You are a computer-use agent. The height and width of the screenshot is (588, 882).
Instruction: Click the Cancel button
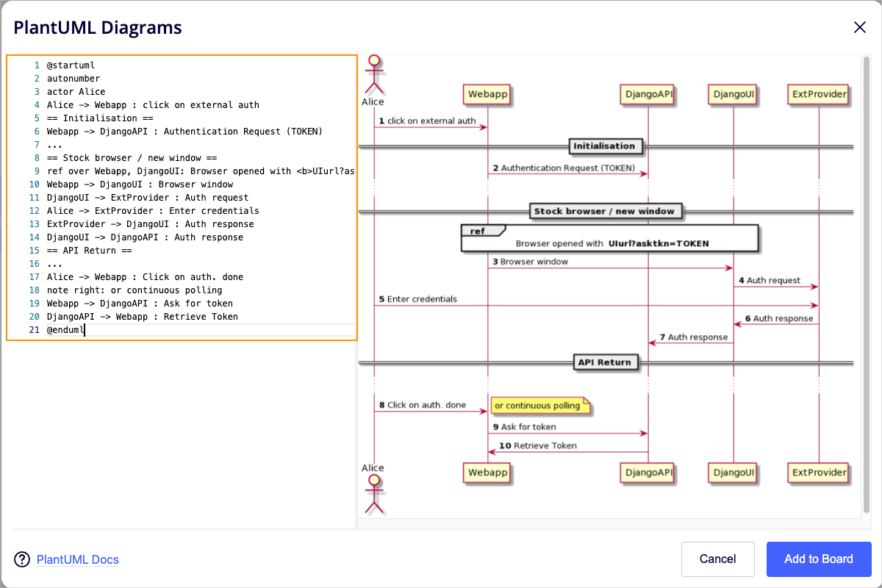point(717,559)
